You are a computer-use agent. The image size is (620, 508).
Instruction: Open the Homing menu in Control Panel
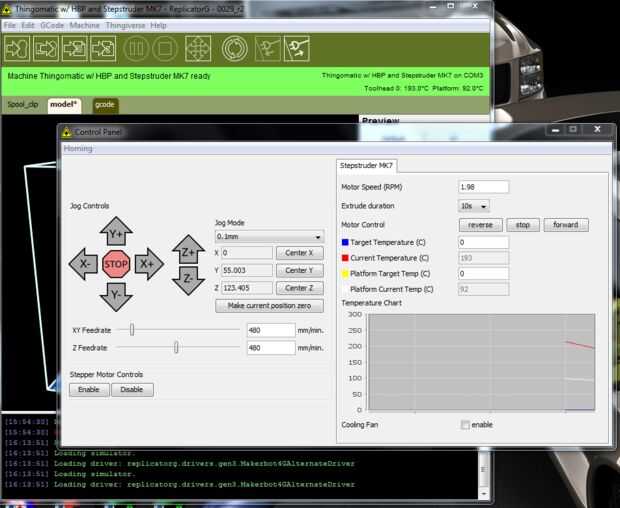78,149
